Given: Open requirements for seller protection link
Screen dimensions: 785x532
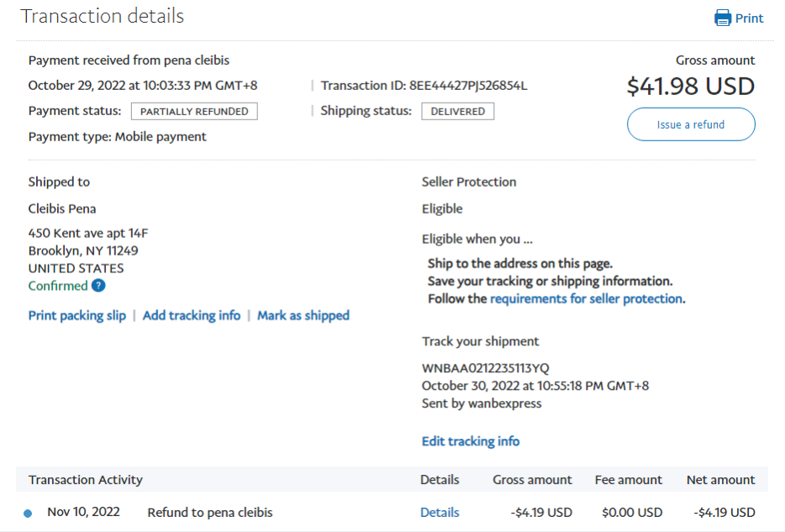Looking at the screenshot, I should click(586, 298).
